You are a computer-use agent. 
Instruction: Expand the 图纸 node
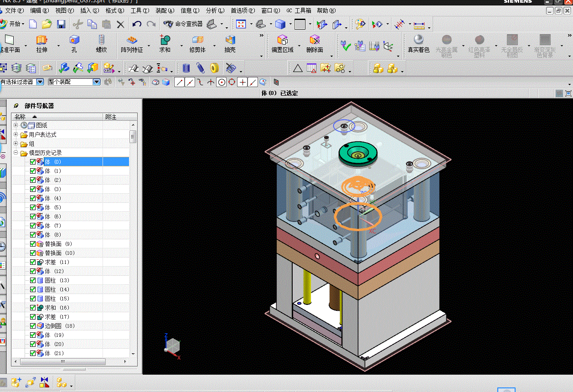pos(16,125)
